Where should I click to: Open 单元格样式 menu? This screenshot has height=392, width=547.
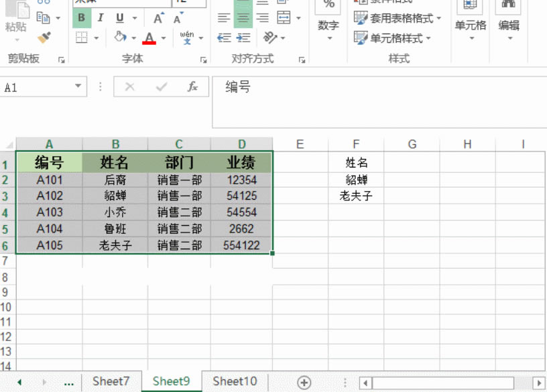pyautogui.click(x=392, y=38)
